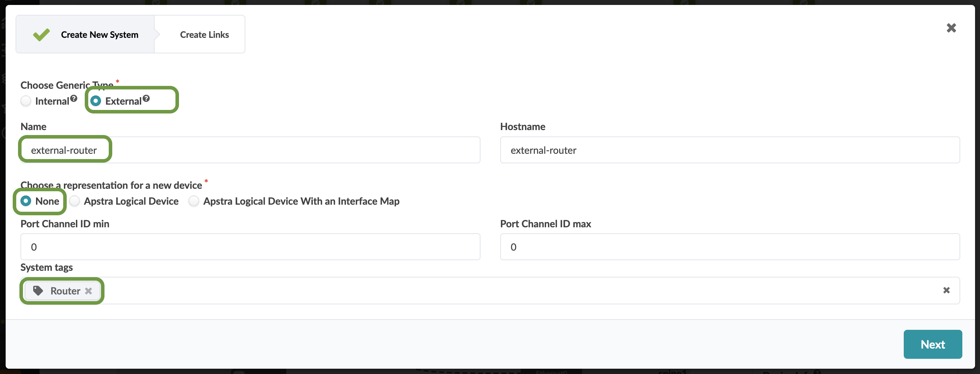Close the dialog with the X icon

[x=951, y=28]
